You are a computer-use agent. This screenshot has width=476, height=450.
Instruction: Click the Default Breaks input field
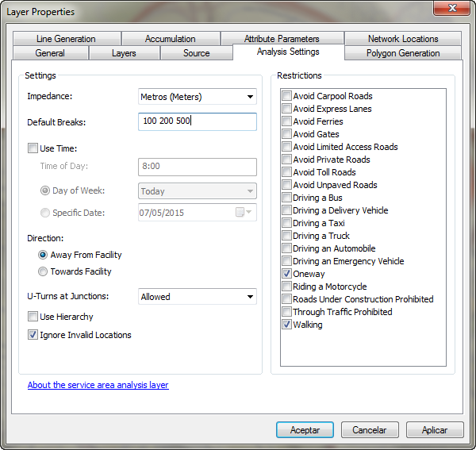tap(197, 121)
